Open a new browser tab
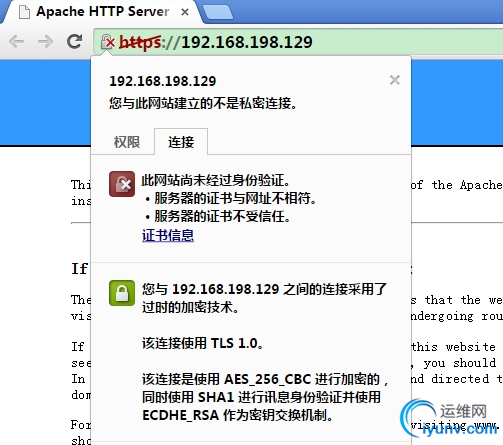This screenshot has height=445, width=503. (x=218, y=12)
